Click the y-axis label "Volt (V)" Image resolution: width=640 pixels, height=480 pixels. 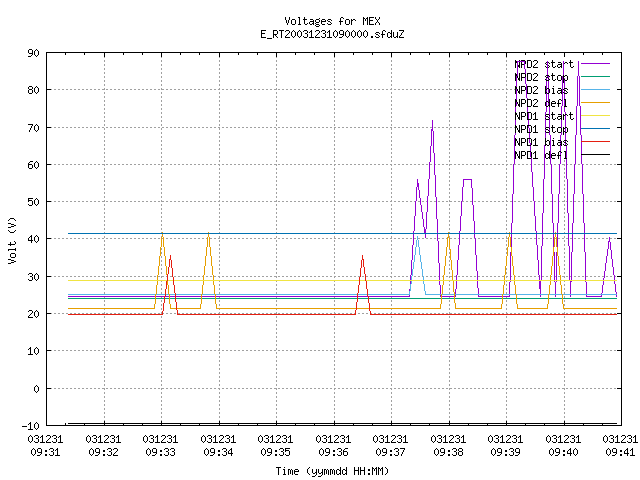pyautogui.click(x=12, y=240)
